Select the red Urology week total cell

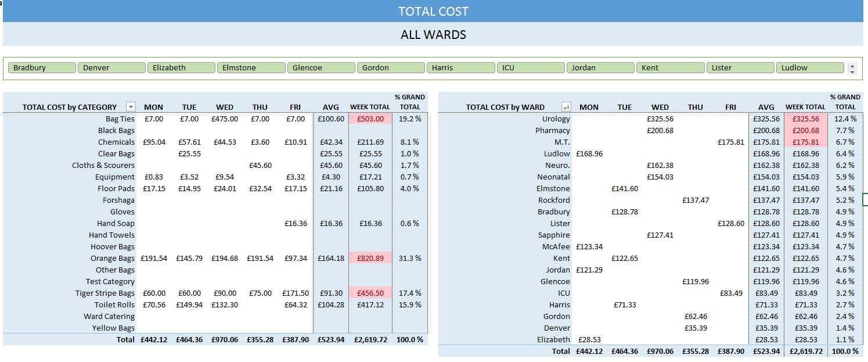pos(805,119)
